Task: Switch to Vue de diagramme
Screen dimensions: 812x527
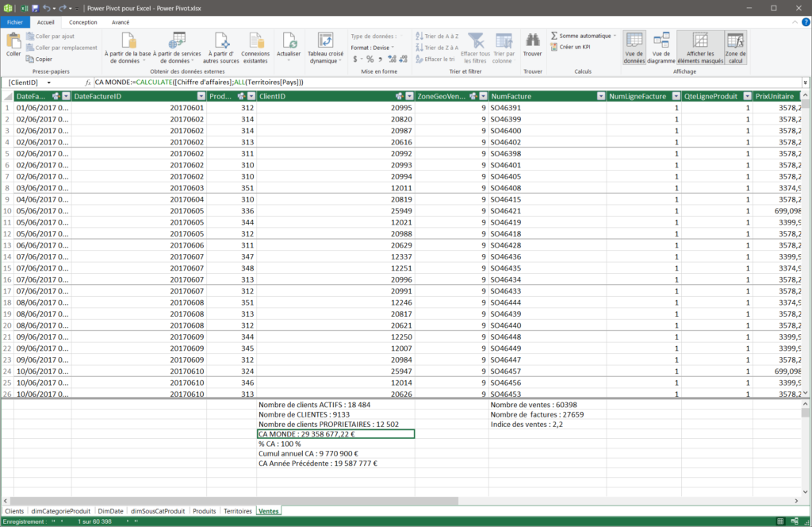Action: click(661, 48)
